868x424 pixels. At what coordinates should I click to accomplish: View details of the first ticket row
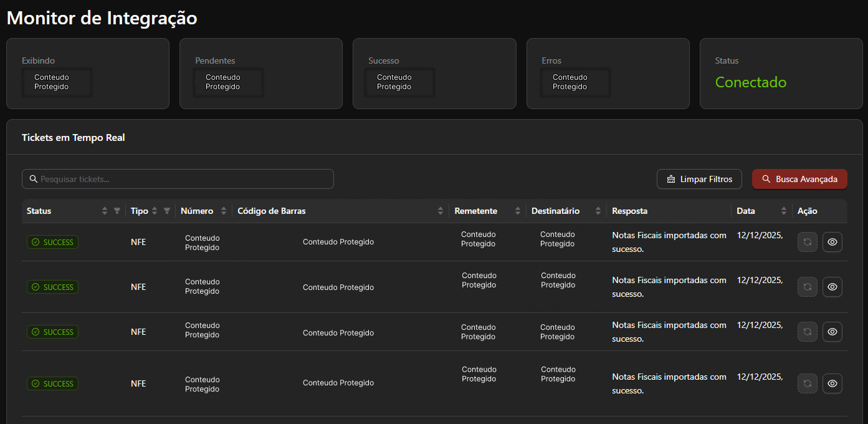[x=832, y=242]
